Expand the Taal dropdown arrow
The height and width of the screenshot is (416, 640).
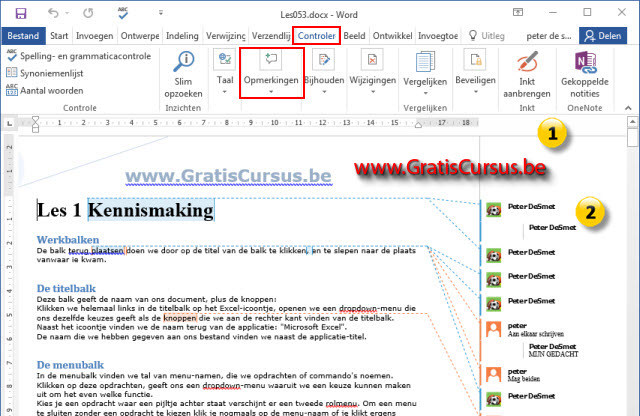pyautogui.click(x=224, y=92)
